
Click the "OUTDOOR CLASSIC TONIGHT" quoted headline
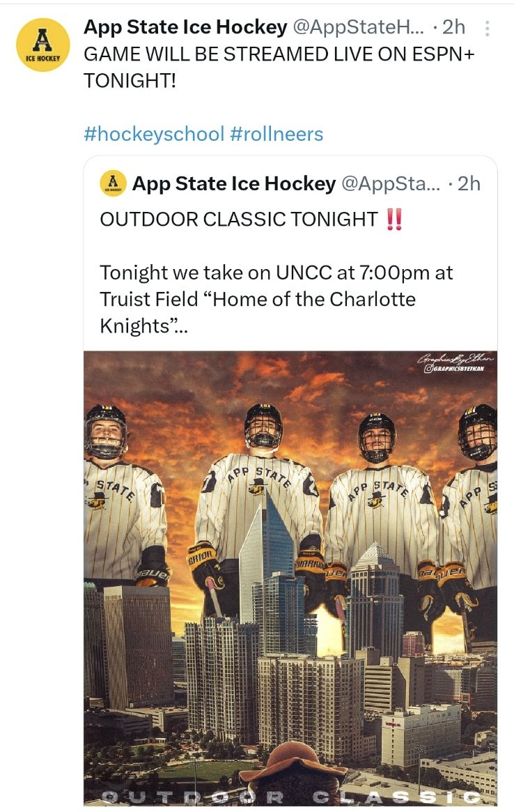[238, 219]
